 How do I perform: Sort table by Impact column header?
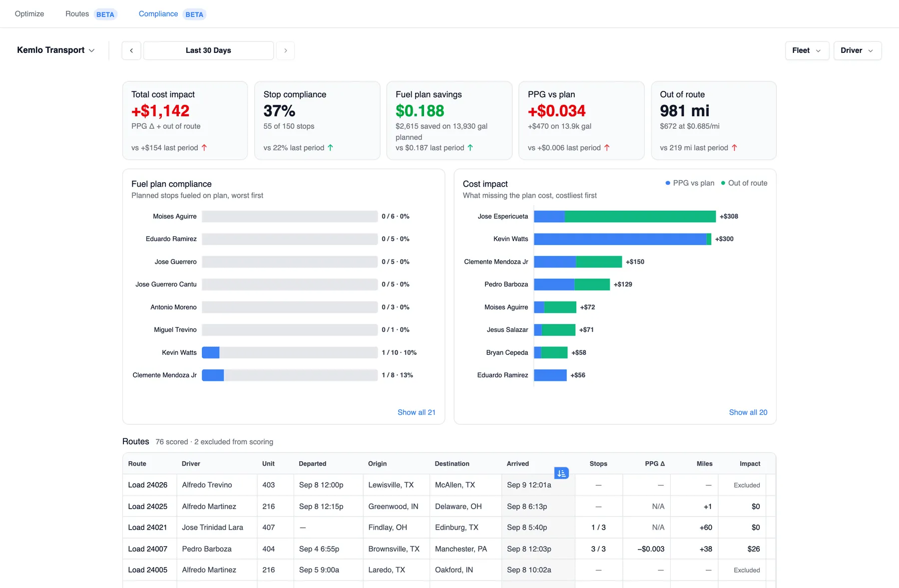(x=750, y=464)
